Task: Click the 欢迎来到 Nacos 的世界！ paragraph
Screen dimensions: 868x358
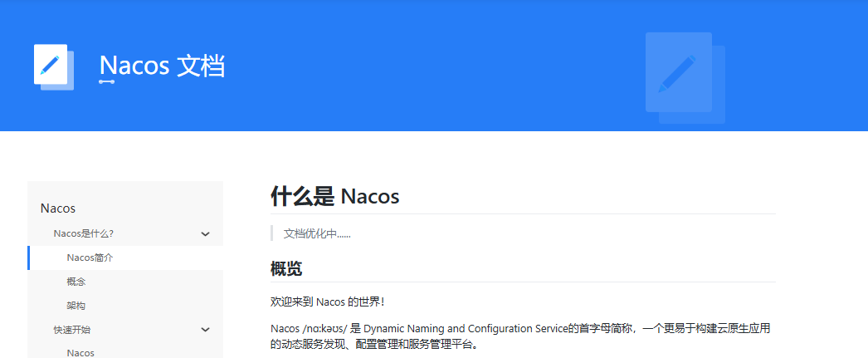Action: [x=327, y=302]
